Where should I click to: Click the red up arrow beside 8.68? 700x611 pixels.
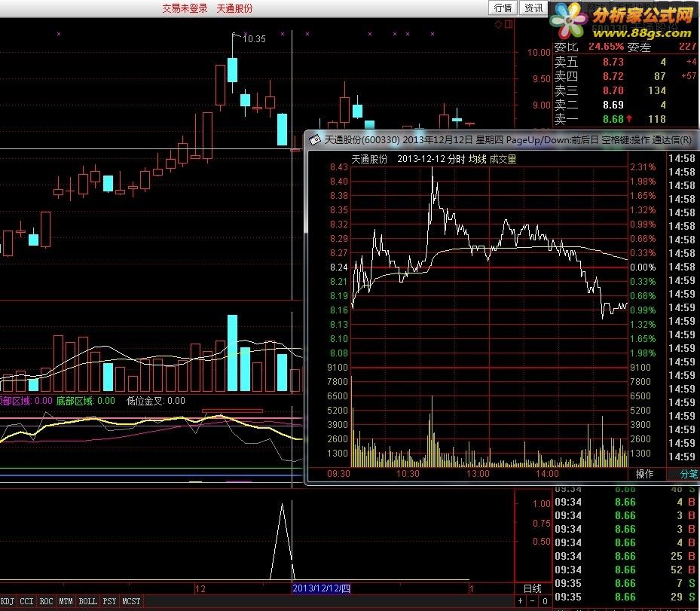(629, 119)
